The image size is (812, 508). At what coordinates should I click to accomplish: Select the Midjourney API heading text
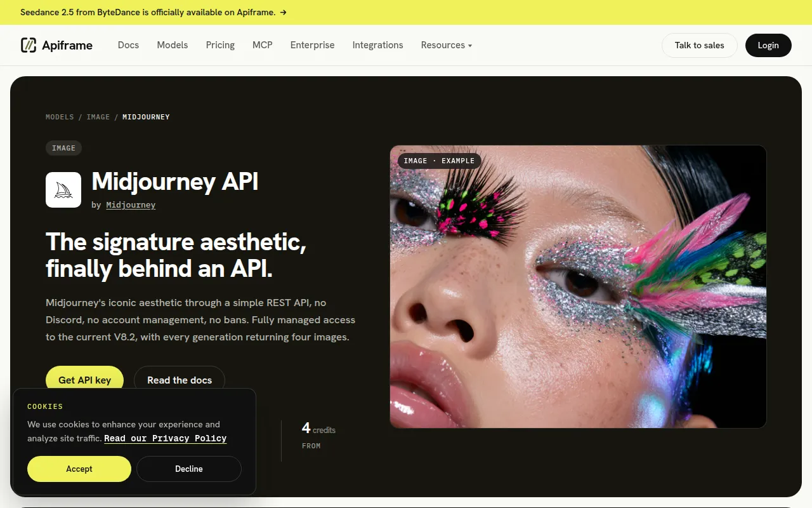pos(175,182)
